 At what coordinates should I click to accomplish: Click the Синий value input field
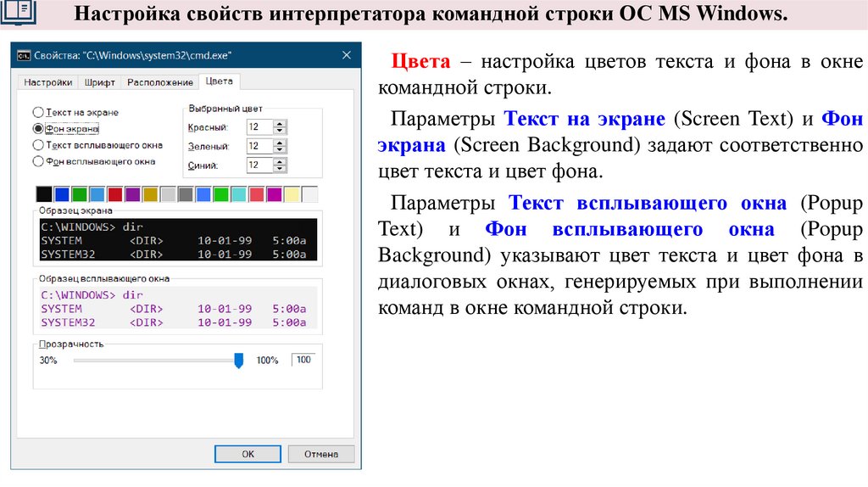(x=259, y=165)
